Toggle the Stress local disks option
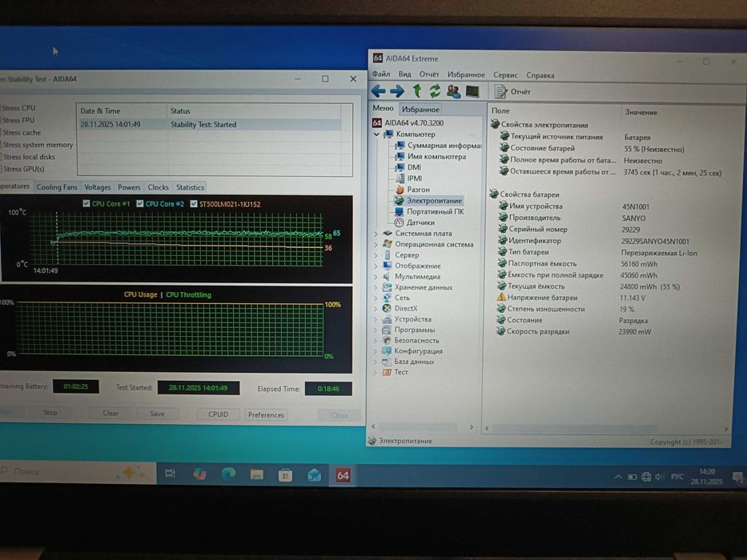Image resolution: width=747 pixels, height=560 pixels. click(28, 157)
